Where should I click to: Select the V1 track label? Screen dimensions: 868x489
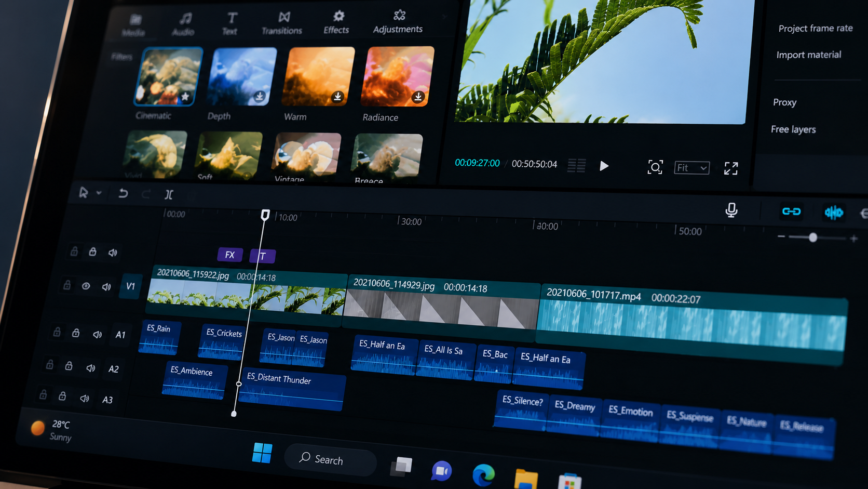(x=130, y=286)
